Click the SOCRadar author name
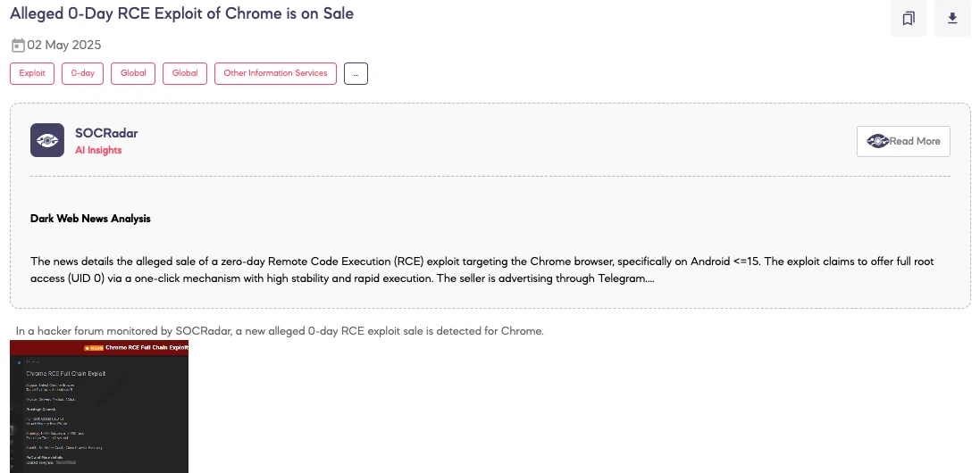980x473 pixels. click(106, 134)
